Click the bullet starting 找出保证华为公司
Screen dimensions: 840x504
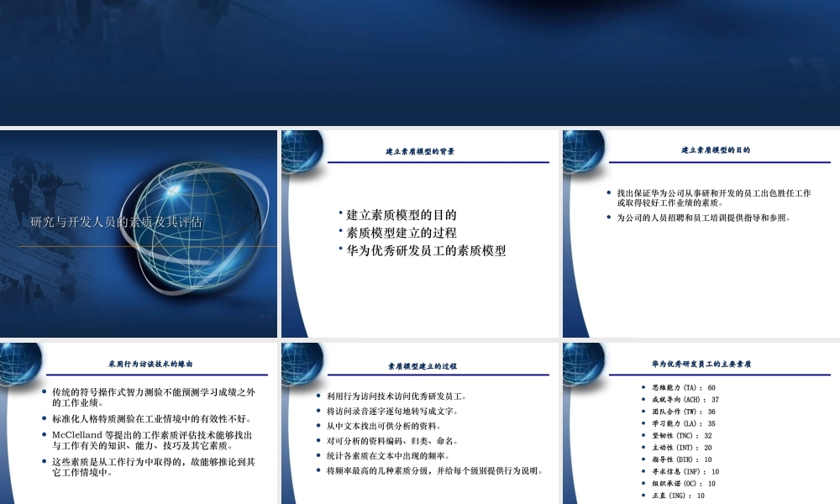coord(713,197)
